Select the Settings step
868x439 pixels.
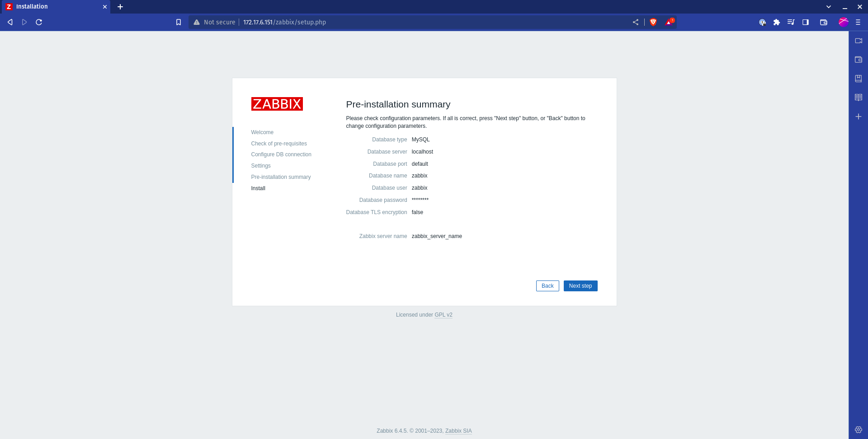click(261, 166)
